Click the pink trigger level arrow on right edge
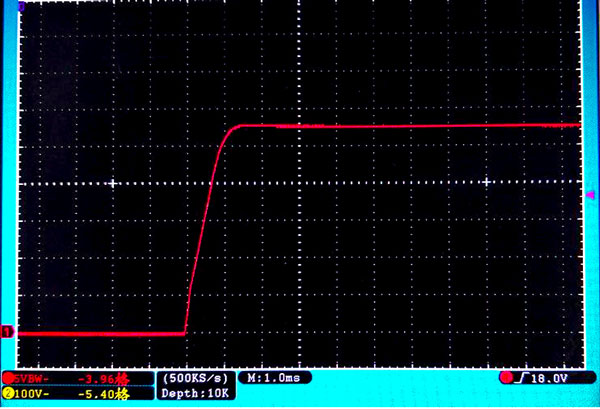This screenshot has width=600, height=409. point(588,190)
